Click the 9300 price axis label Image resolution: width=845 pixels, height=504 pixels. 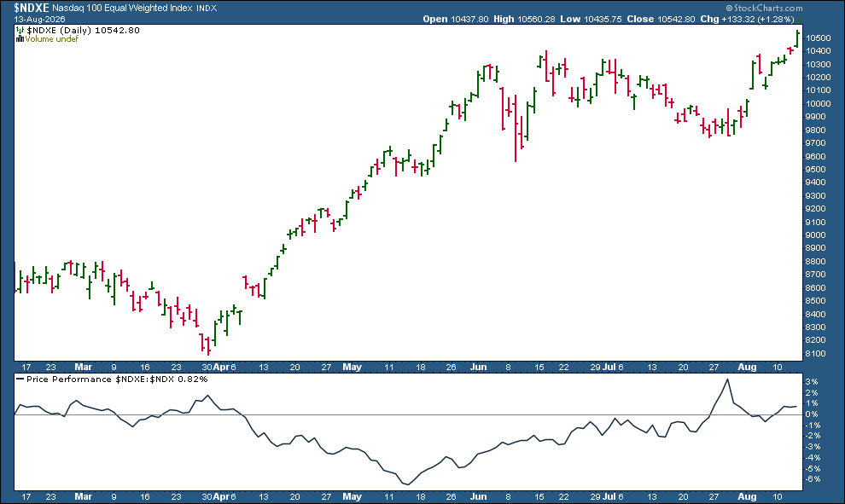point(816,195)
